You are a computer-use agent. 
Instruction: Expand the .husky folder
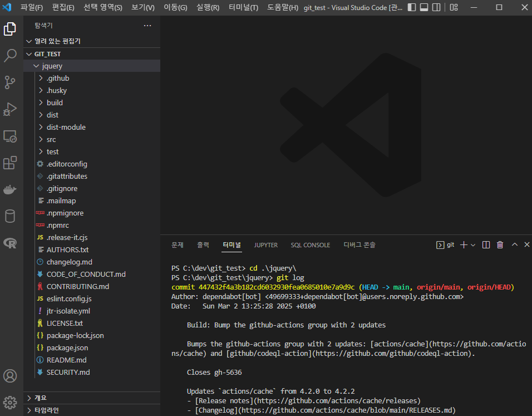pos(92,90)
